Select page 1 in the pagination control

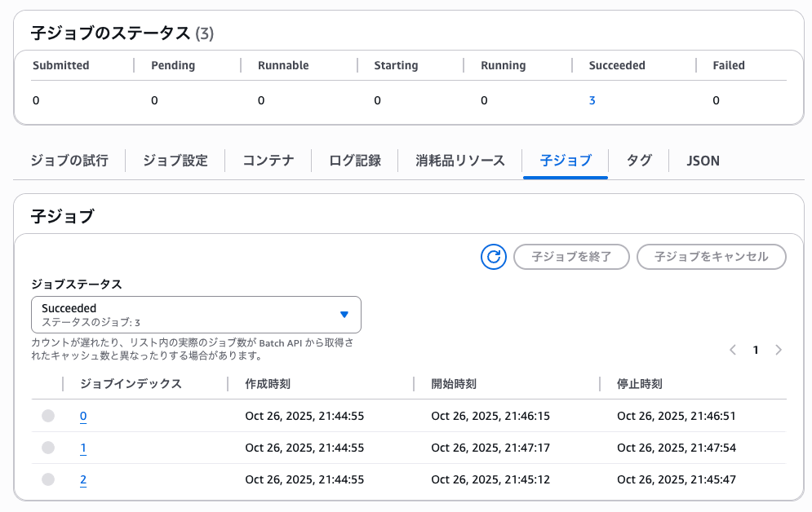pyautogui.click(x=756, y=350)
